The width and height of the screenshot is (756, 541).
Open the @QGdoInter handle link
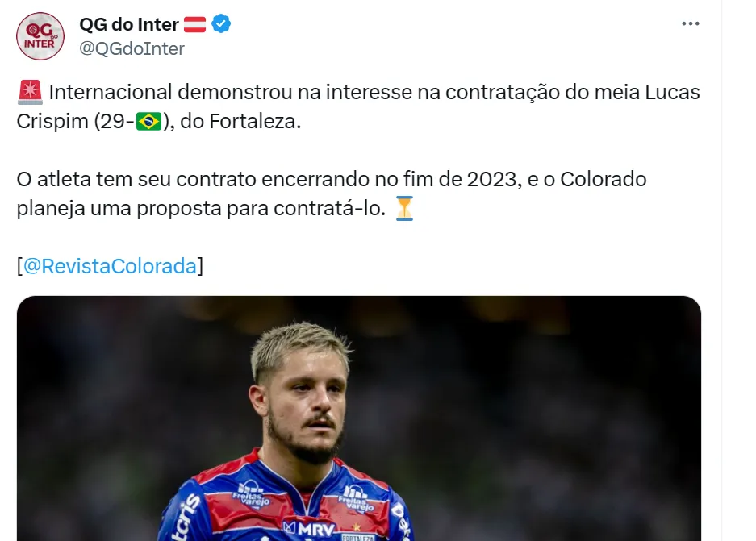pyautogui.click(x=132, y=48)
